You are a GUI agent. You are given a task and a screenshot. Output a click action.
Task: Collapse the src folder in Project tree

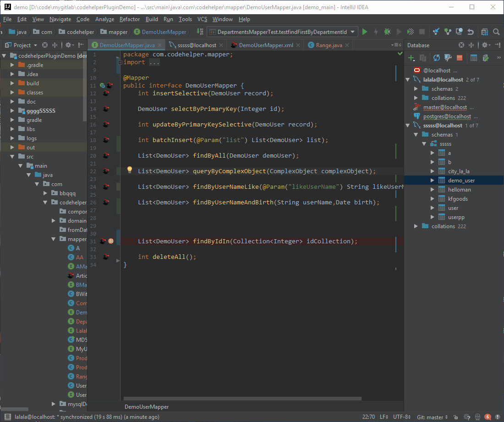tap(12, 157)
